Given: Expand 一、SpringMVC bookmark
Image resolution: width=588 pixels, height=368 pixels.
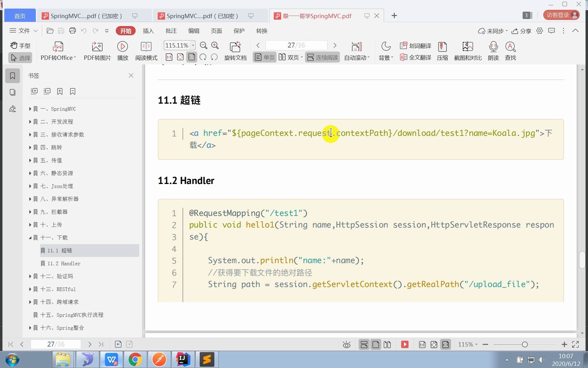Looking at the screenshot, I should (30, 109).
